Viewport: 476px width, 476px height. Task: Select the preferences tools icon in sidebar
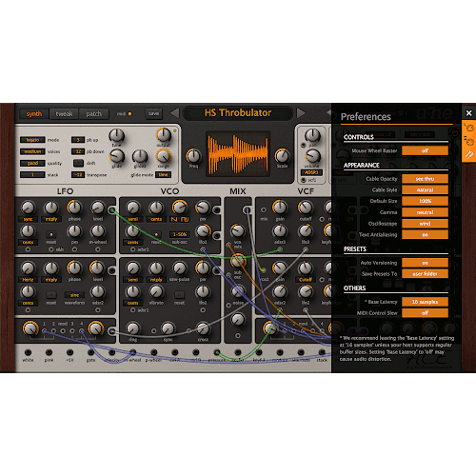(x=469, y=154)
